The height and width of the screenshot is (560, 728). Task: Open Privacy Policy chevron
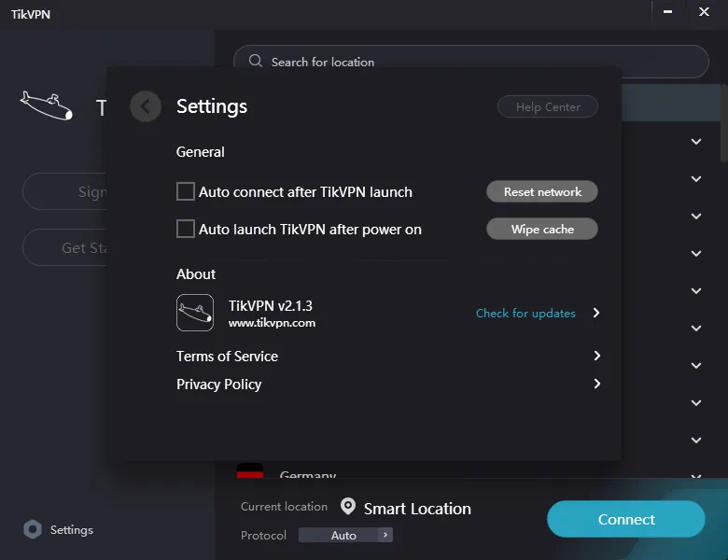pyautogui.click(x=597, y=384)
